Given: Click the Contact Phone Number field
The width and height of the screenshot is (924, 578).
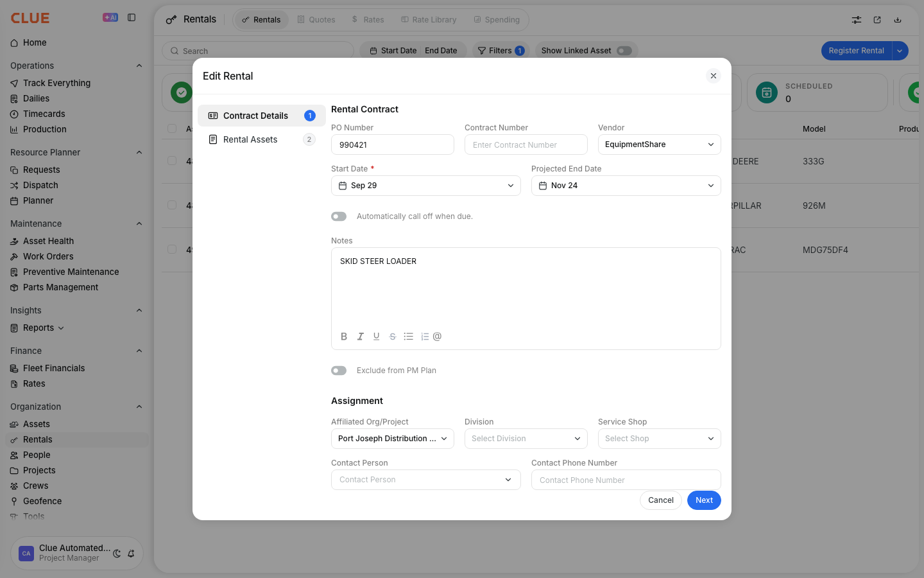Looking at the screenshot, I should click(x=626, y=480).
